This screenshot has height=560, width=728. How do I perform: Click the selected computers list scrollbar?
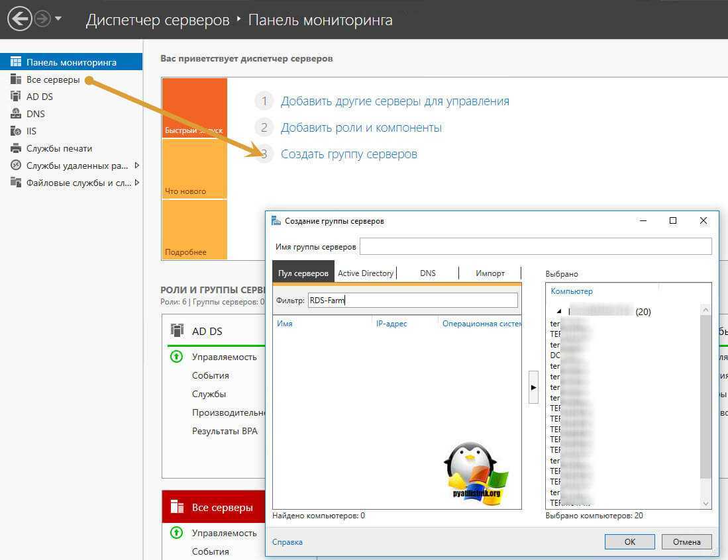(705, 397)
